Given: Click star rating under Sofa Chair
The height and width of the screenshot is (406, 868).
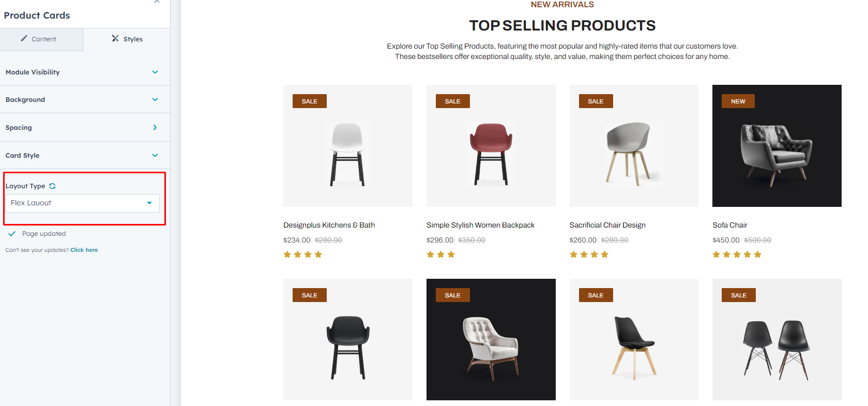Looking at the screenshot, I should pos(737,254).
